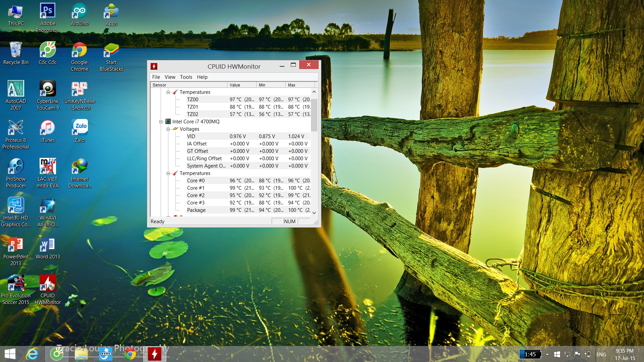Collapse the Intel Core i7 4700MQ node
644x362 pixels.
click(x=161, y=122)
